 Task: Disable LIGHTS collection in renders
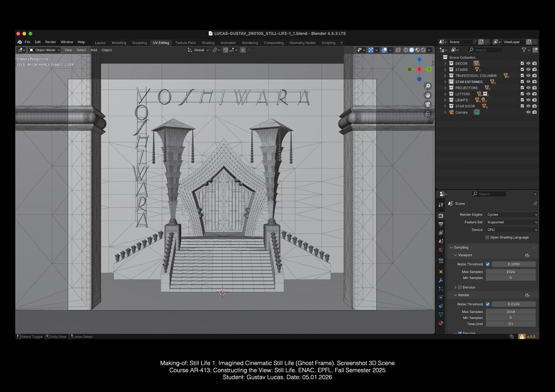[x=535, y=100]
